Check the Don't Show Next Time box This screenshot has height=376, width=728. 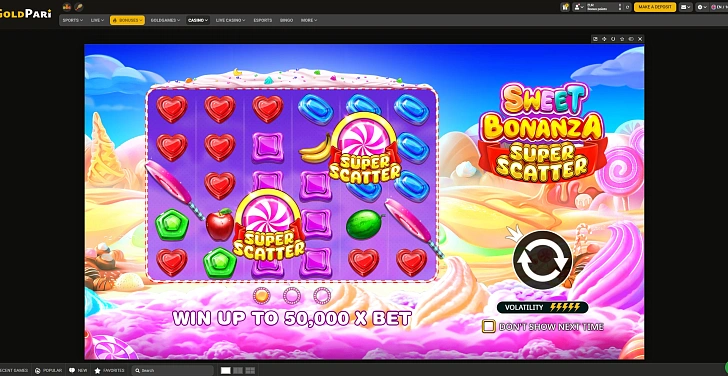coord(488,326)
